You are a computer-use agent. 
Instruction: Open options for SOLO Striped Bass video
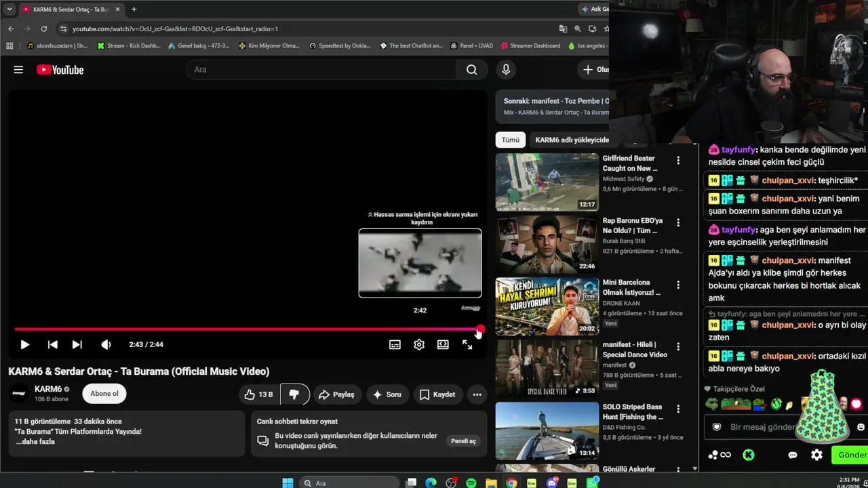[x=678, y=409]
